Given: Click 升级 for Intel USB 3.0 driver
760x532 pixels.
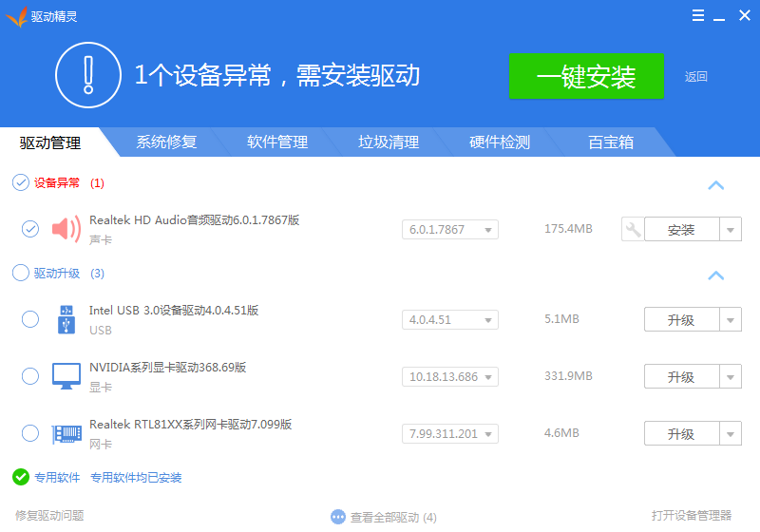Looking at the screenshot, I should tap(681, 320).
